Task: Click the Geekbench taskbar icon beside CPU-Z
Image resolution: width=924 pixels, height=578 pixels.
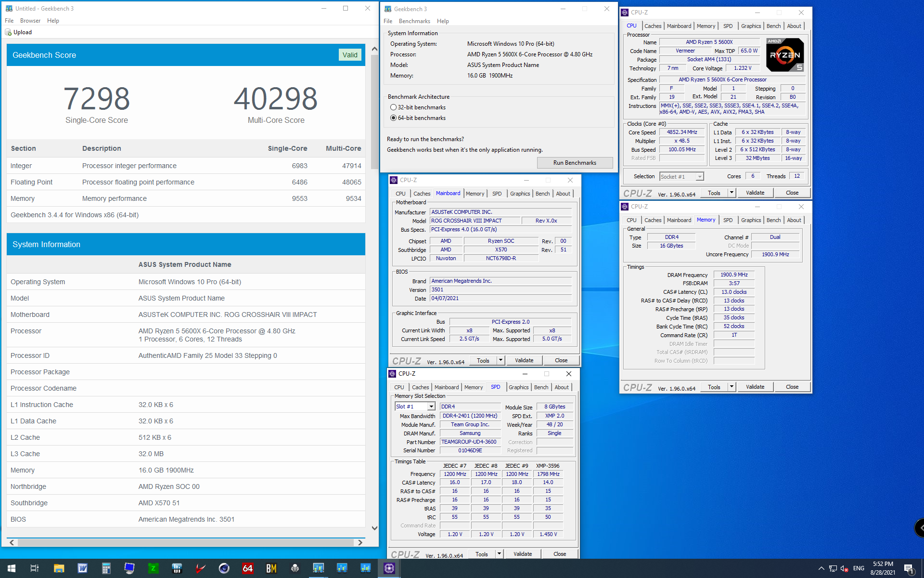Action: [x=366, y=568]
